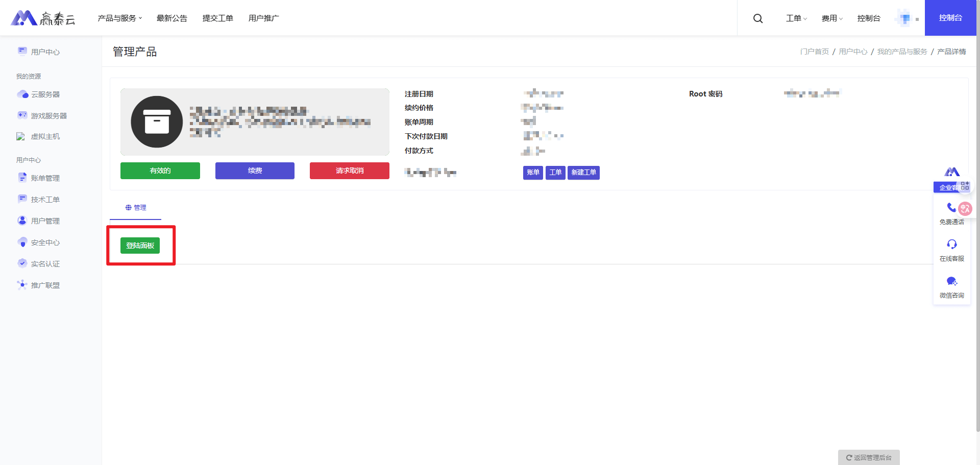This screenshot has width=980, height=465.
Task: Click the WeChat consultation chat icon
Action: click(x=951, y=281)
